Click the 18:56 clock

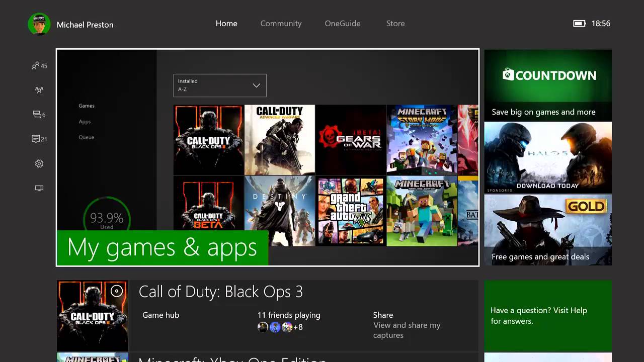tap(601, 24)
